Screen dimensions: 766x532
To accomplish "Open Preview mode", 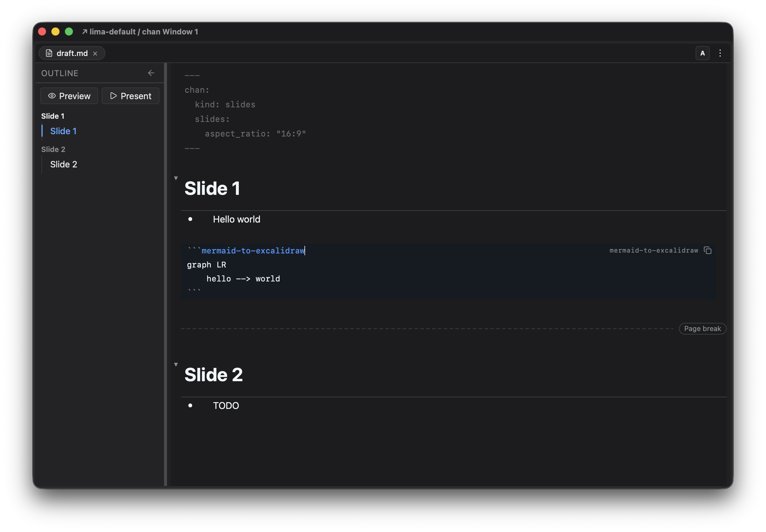I will point(69,96).
